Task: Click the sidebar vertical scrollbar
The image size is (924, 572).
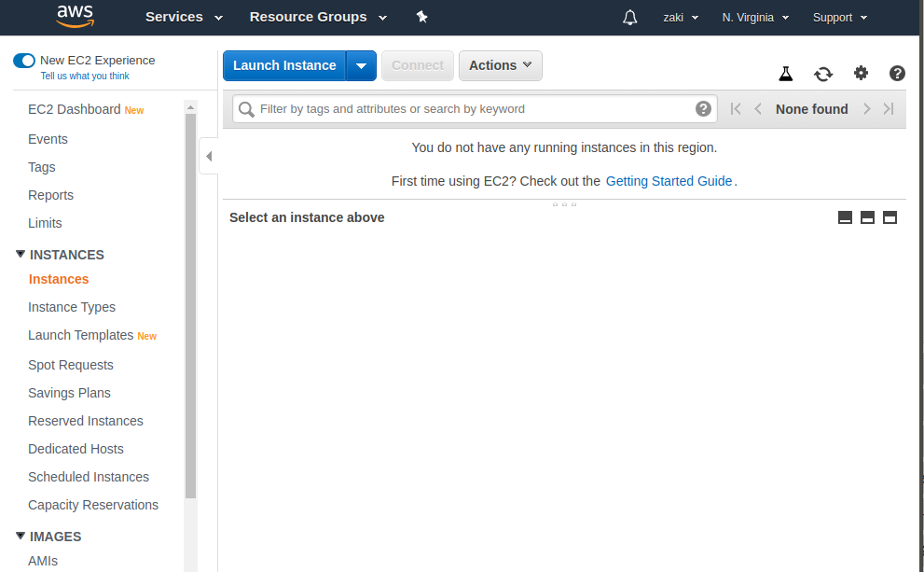Action: tap(190, 305)
